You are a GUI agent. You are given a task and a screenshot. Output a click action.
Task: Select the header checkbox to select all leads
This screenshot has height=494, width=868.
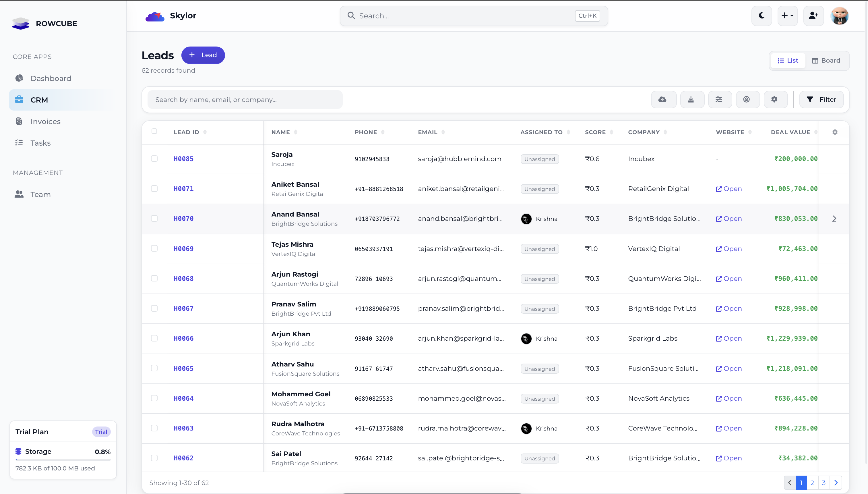coord(154,131)
